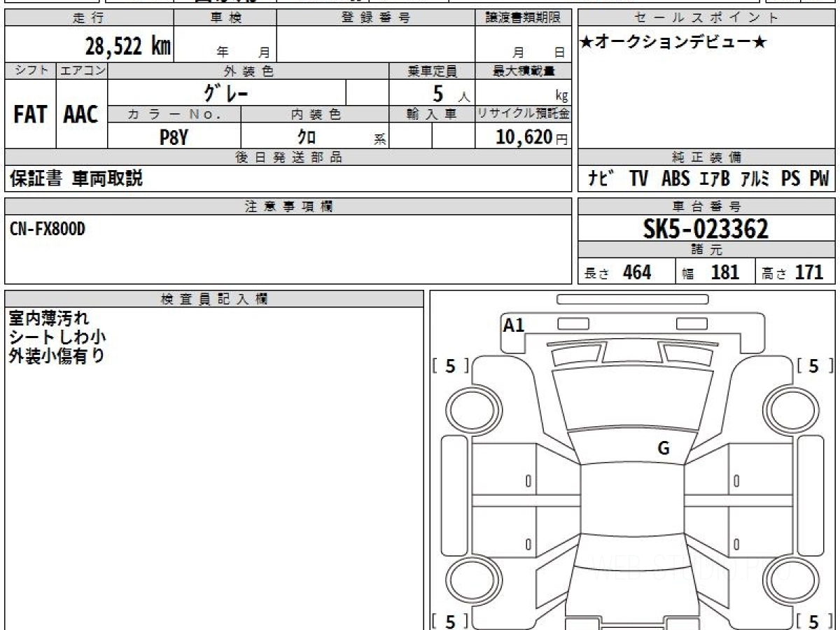Click the rear-right tire rating [ 5 ]
The image size is (840, 630).
[814, 620]
